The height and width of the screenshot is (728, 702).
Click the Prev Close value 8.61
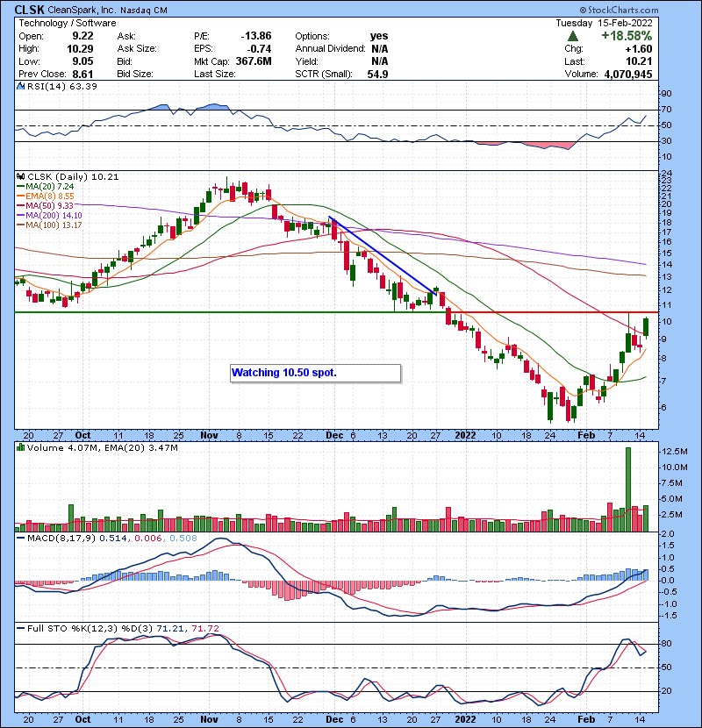[x=82, y=74]
